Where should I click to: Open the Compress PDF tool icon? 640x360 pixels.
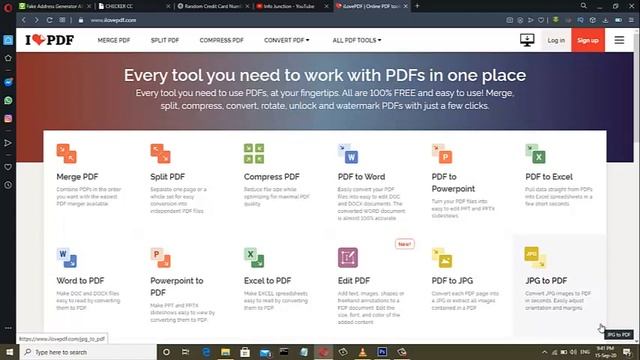point(254,153)
